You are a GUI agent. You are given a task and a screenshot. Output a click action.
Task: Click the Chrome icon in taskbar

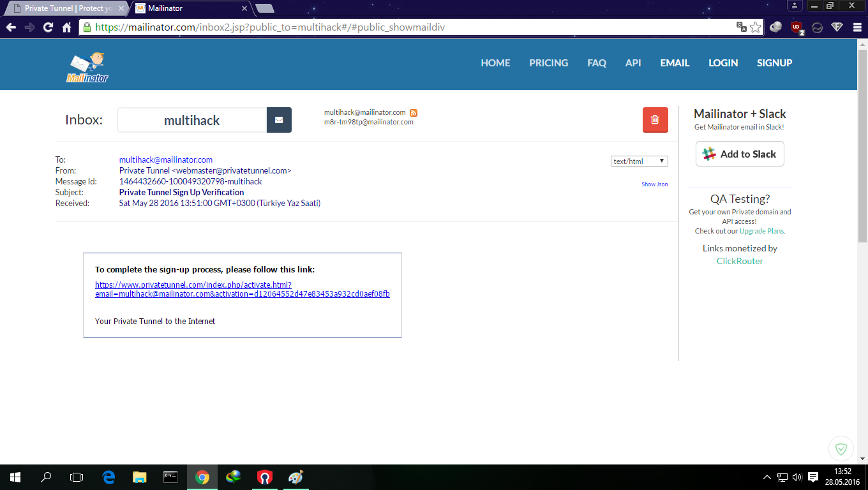(202, 477)
